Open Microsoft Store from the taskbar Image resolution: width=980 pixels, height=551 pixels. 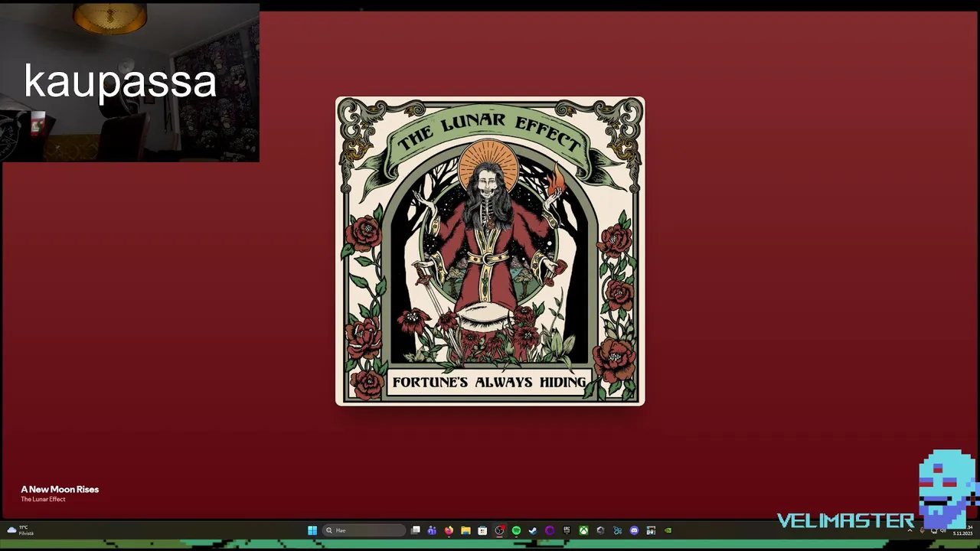(482, 530)
